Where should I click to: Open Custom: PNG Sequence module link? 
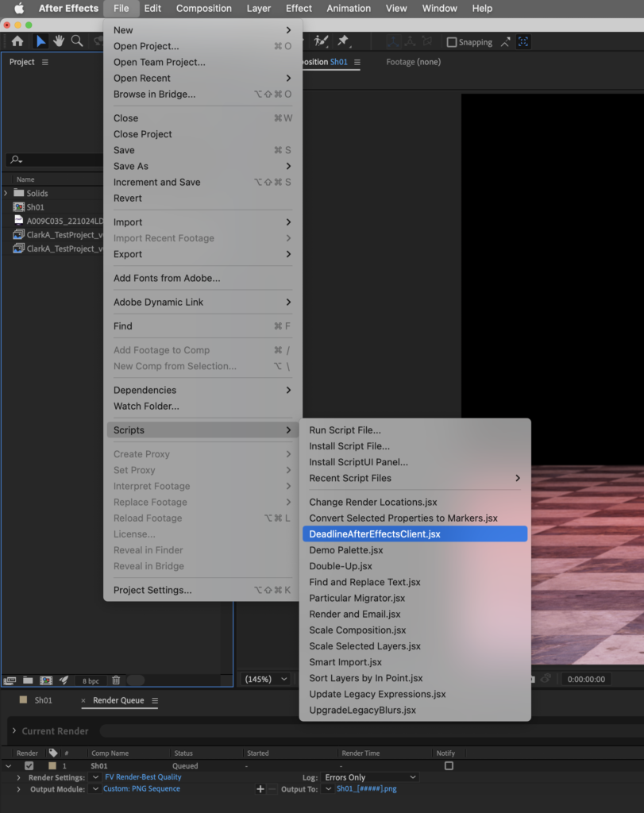click(x=141, y=788)
